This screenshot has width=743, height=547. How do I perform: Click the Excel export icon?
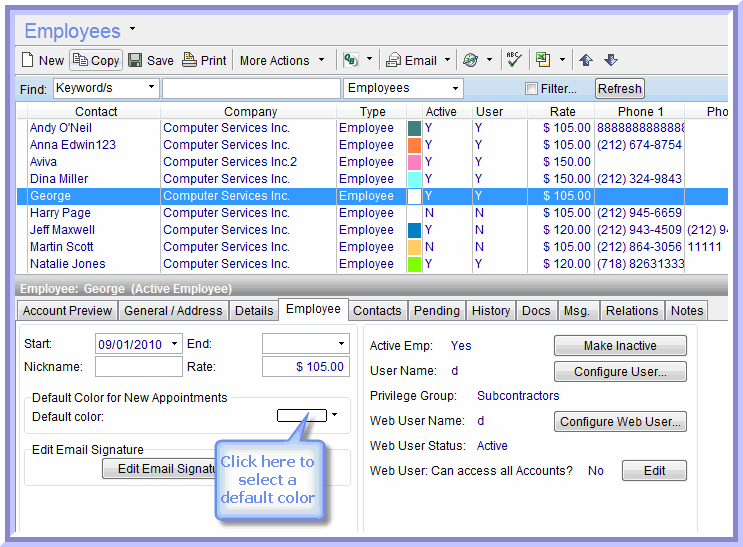tap(542, 61)
